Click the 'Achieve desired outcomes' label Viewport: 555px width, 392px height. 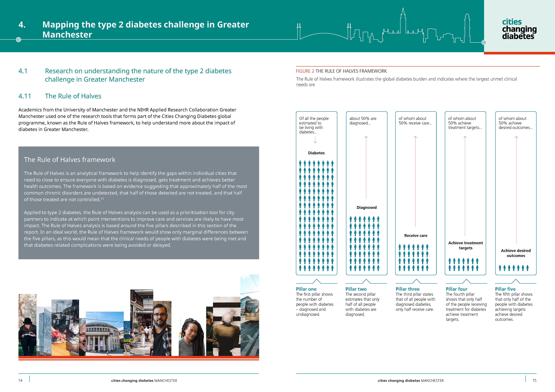click(x=516, y=253)
